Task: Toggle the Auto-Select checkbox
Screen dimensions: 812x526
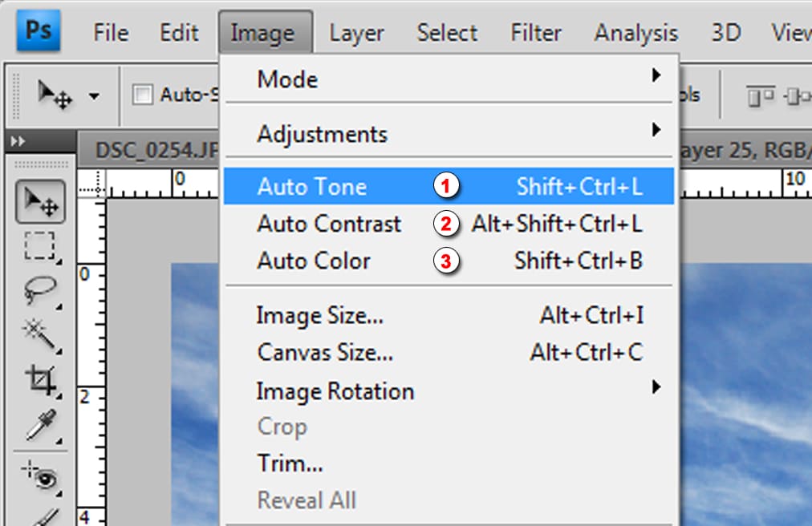Action: (x=142, y=95)
